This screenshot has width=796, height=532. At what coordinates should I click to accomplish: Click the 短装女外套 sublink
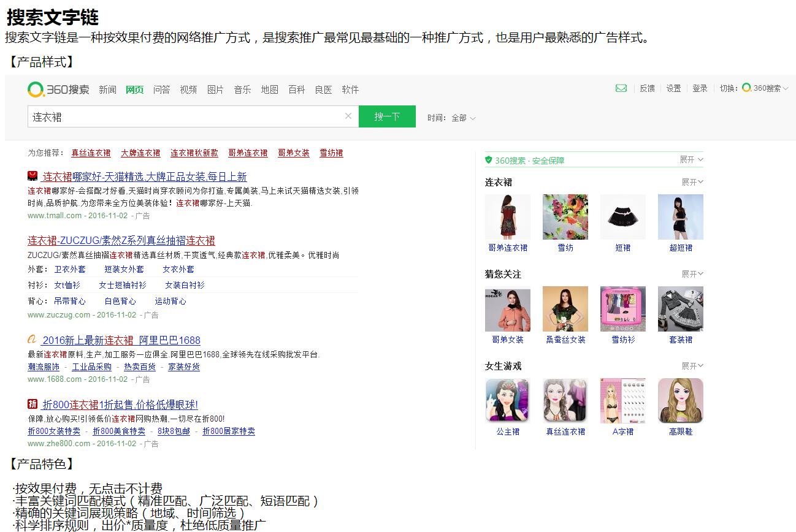coord(124,269)
